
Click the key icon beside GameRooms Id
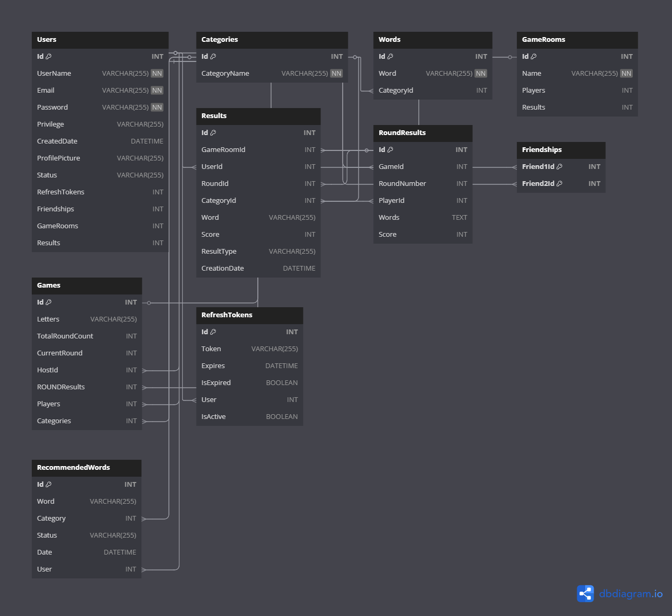(534, 57)
